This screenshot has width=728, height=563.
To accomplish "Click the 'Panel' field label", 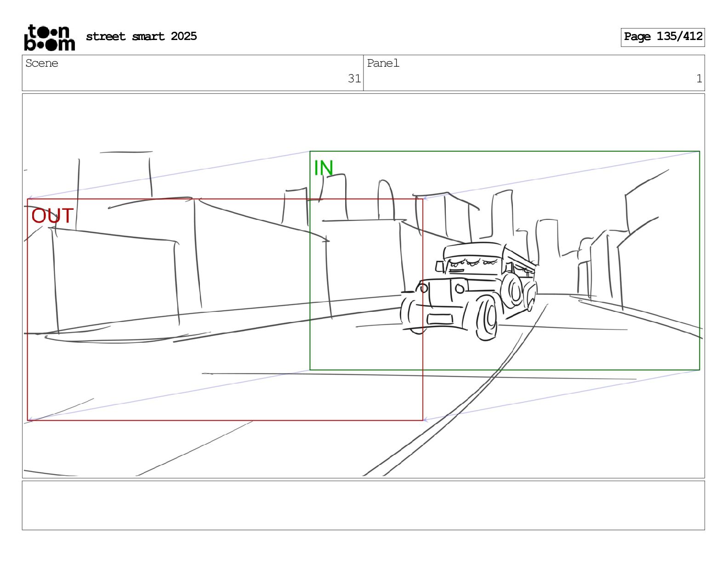I will pyautogui.click(x=383, y=63).
